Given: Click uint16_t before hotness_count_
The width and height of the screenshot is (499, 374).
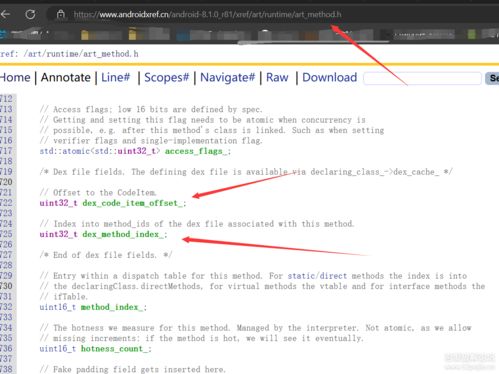Looking at the screenshot, I should click(x=57, y=349).
